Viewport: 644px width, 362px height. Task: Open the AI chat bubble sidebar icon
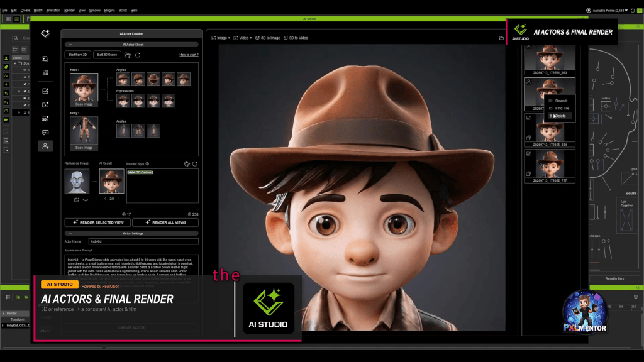[x=45, y=132]
